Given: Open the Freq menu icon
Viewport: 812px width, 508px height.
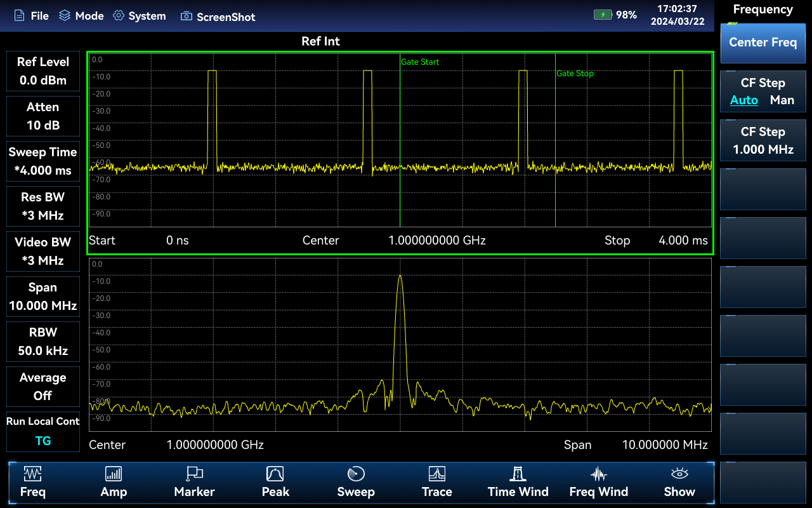Looking at the screenshot, I should click(32, 474).
